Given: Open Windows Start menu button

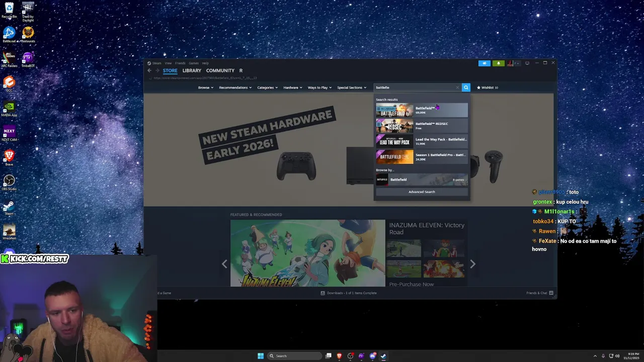Looking at the screenshot, I should [261, 356].
